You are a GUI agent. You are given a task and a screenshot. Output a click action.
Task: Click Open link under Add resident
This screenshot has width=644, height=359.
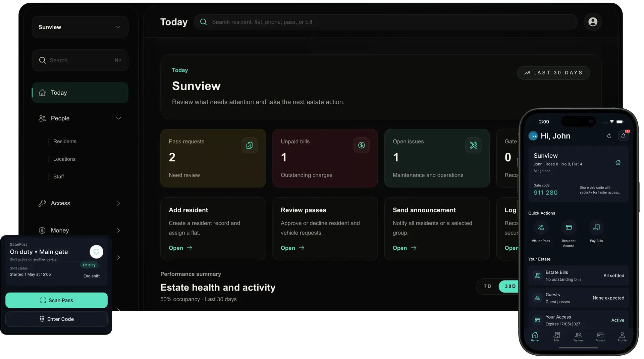[x=180, y=248]
